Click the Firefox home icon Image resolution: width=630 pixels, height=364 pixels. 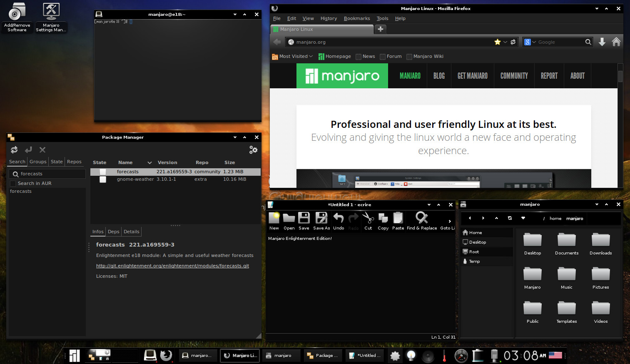616,42
